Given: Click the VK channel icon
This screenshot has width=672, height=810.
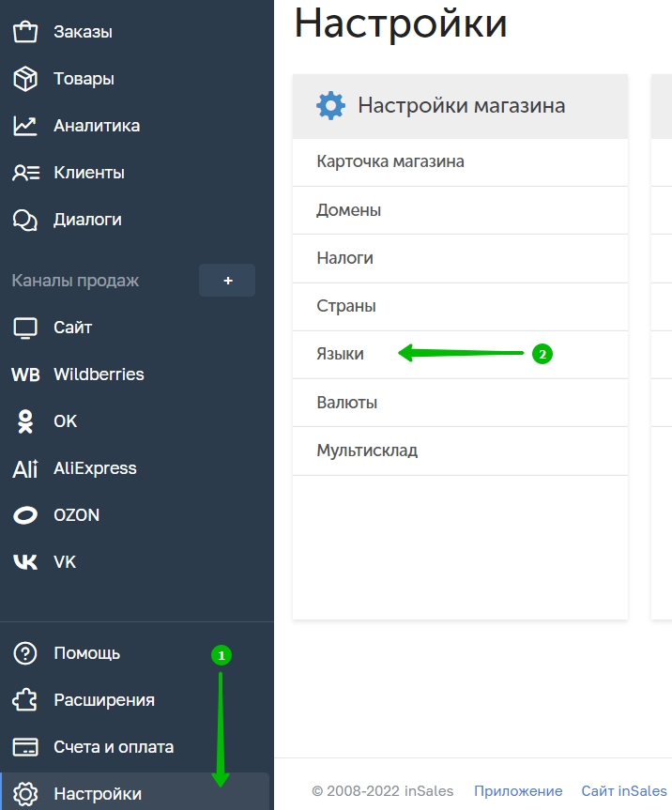Looking at the screenshot, I should (25, 562).
